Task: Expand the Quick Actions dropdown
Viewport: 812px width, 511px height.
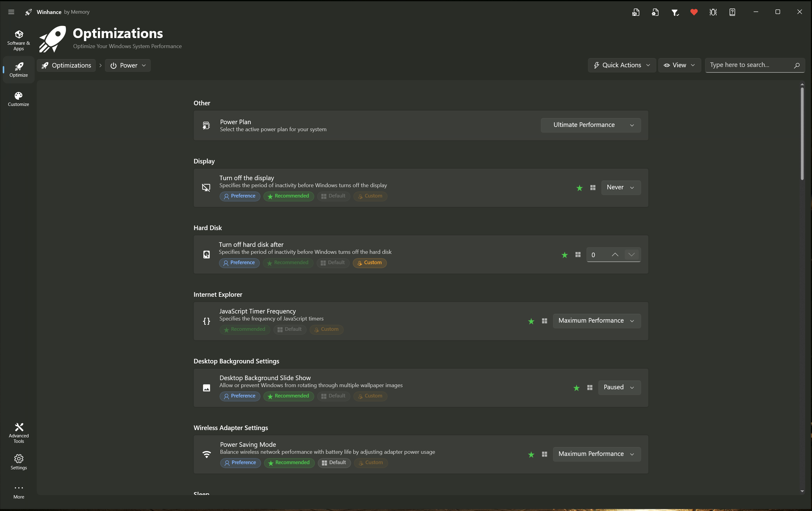Action: click(x=621, y=65)
